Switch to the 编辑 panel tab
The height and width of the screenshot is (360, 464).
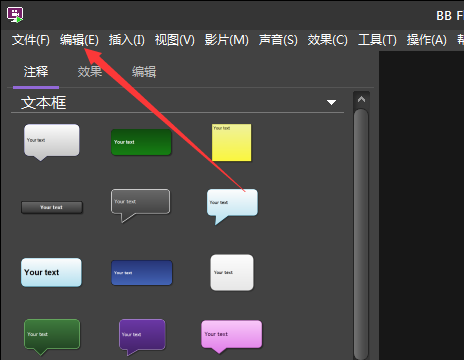pos(144,72)
